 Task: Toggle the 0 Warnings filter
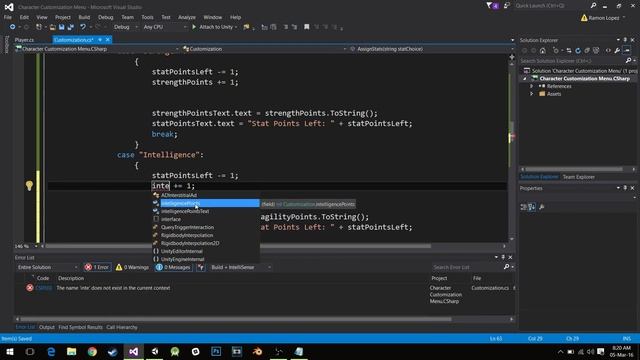[132, 267]
